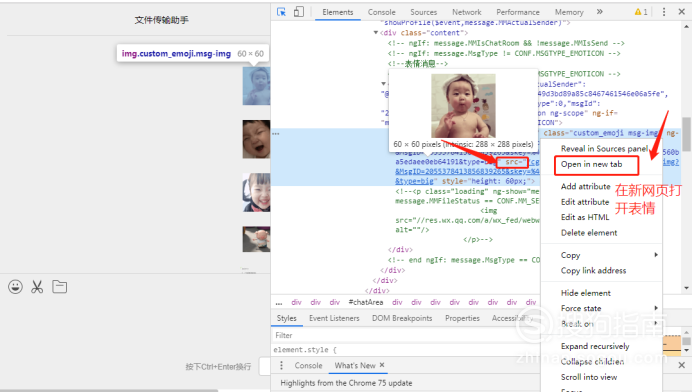Open the emoji picker smiley icon
The image size is (692, 392).
15,287
